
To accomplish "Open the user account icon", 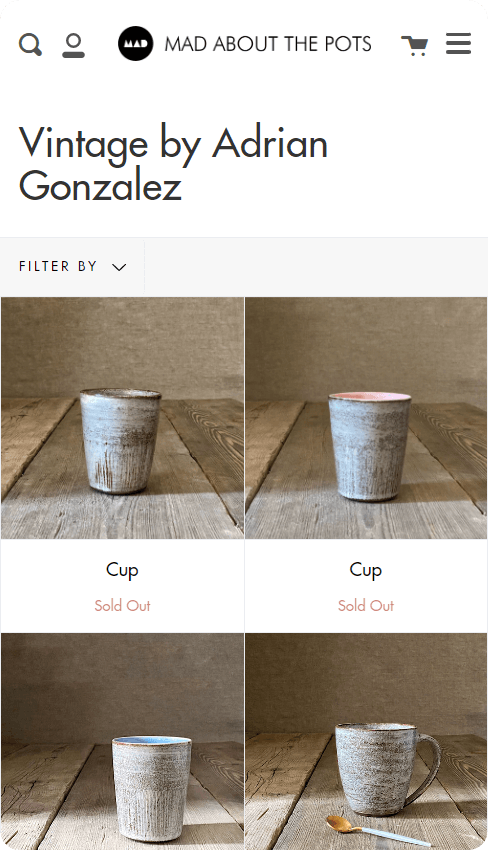I will point(73,45).
